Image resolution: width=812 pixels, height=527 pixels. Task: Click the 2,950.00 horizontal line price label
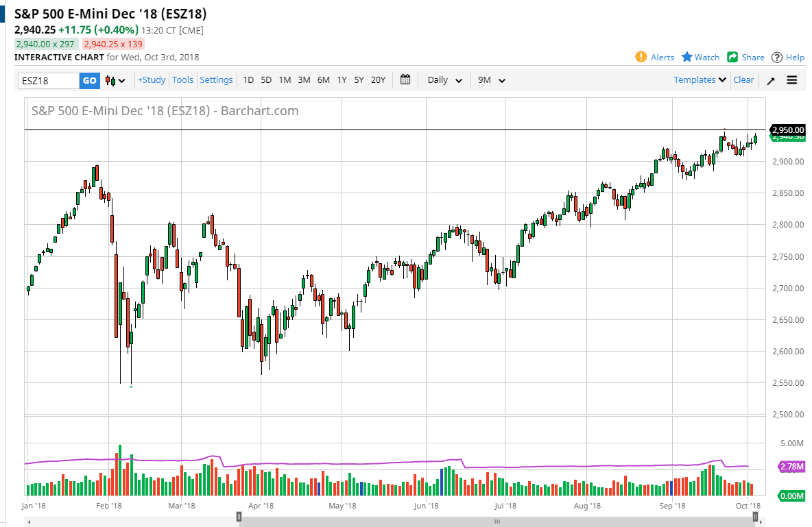(x=788, y=130)
